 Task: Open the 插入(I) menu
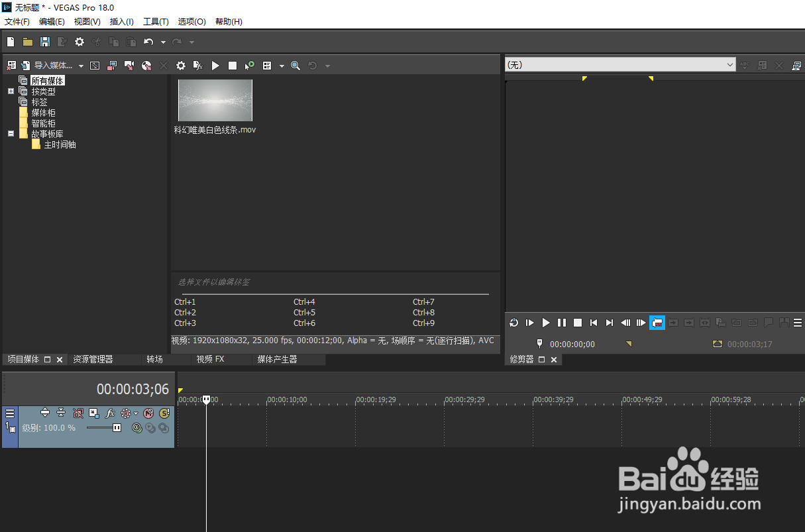click(122, 22)
